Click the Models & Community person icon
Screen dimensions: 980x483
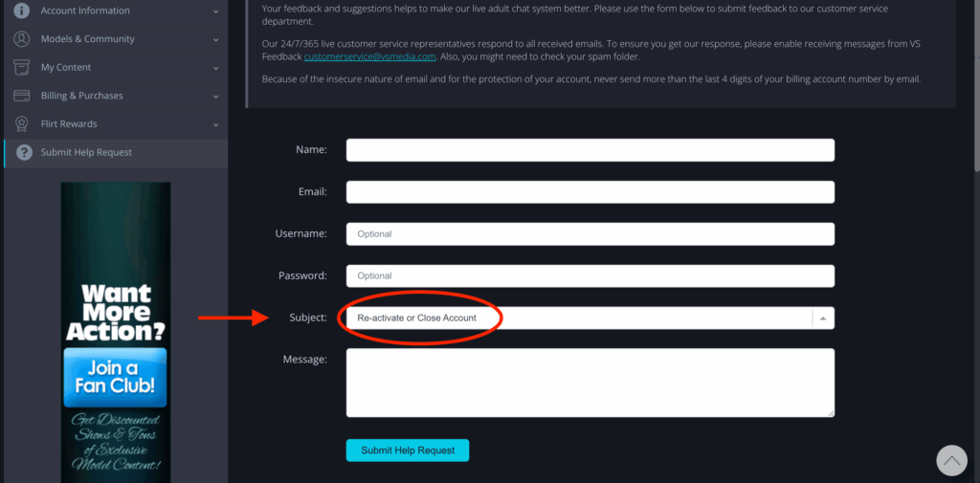21,39
